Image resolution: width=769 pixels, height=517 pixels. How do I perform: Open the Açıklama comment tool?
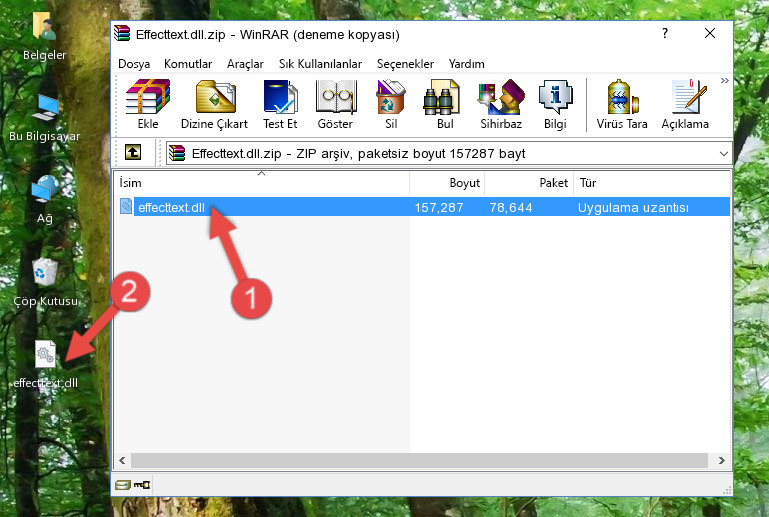[x=685, y=104]
